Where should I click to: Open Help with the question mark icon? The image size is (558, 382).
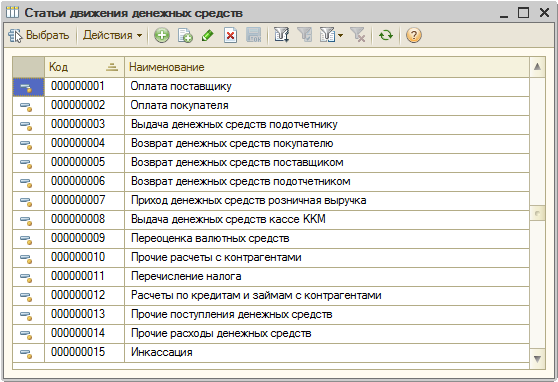pyautogui.click(x=414, y=35)
